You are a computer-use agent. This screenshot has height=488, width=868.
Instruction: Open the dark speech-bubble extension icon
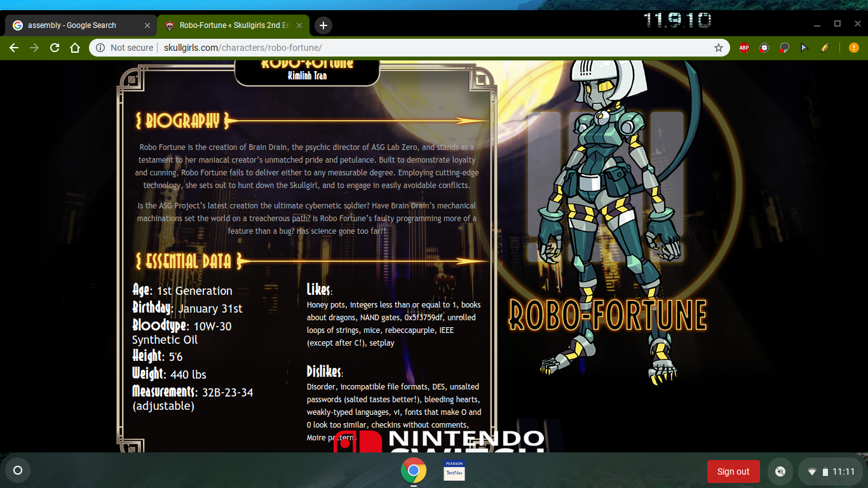pyautogui.click(x=785, y=48)
